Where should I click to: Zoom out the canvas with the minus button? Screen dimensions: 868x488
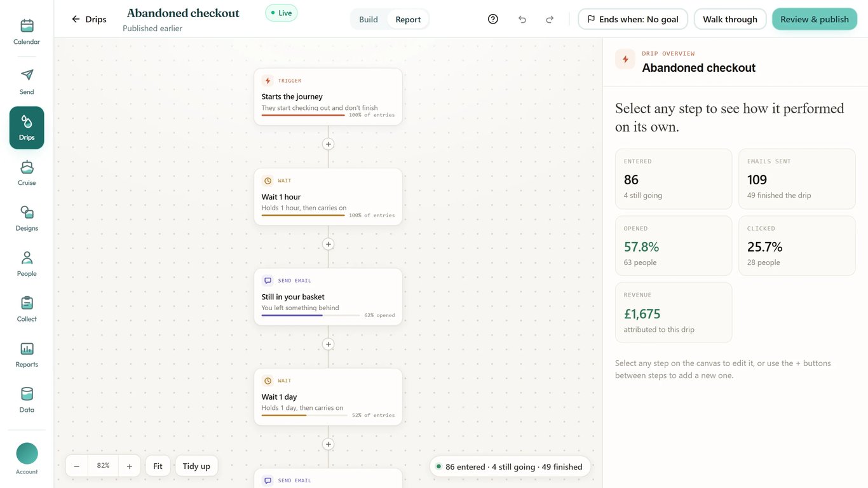77,466
